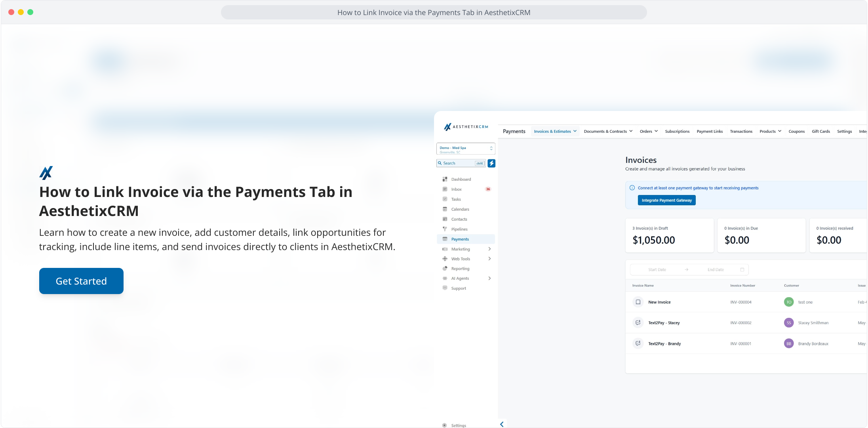The height and width of the screenshot is (428, 868).
Task: Go to Calendars in the sidebar
Action: [x=460, y=209]
